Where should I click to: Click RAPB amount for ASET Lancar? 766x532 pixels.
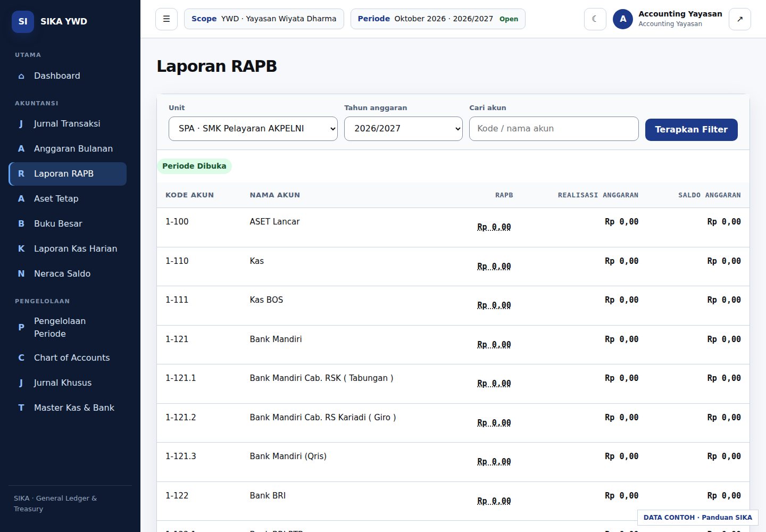pyautogui.click(x=494, y=227)
